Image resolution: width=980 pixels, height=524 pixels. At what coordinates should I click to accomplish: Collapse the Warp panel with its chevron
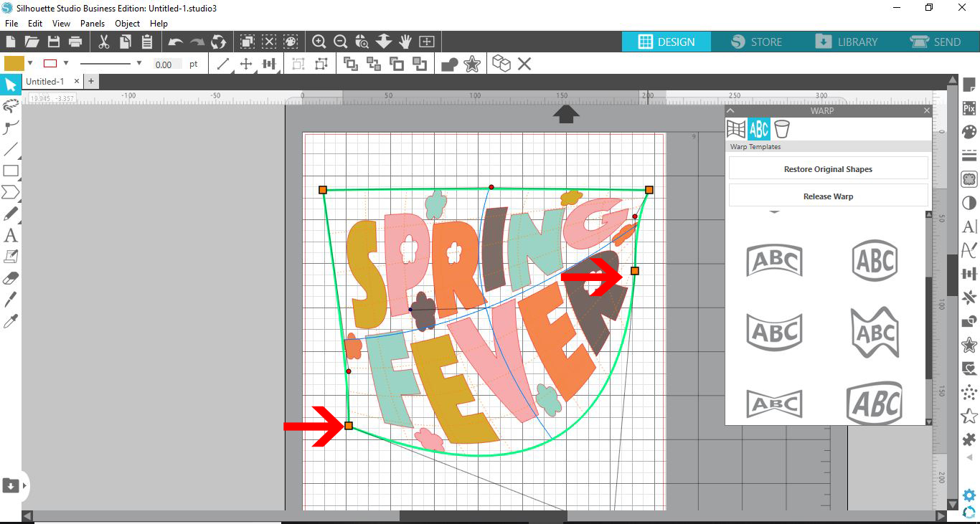pyautogui.click(x=731, y=110)
